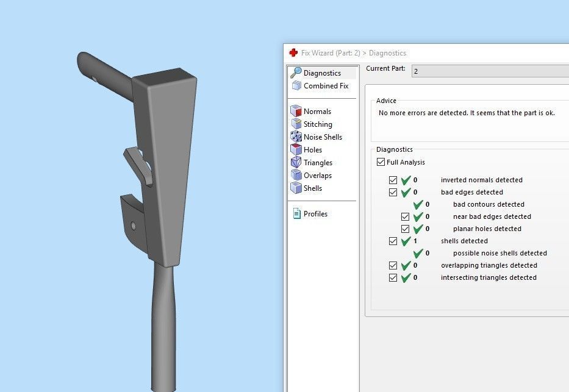Screen dimensions: 569x392
Task: Click the Profiles document icon
Action: (297, 213)
